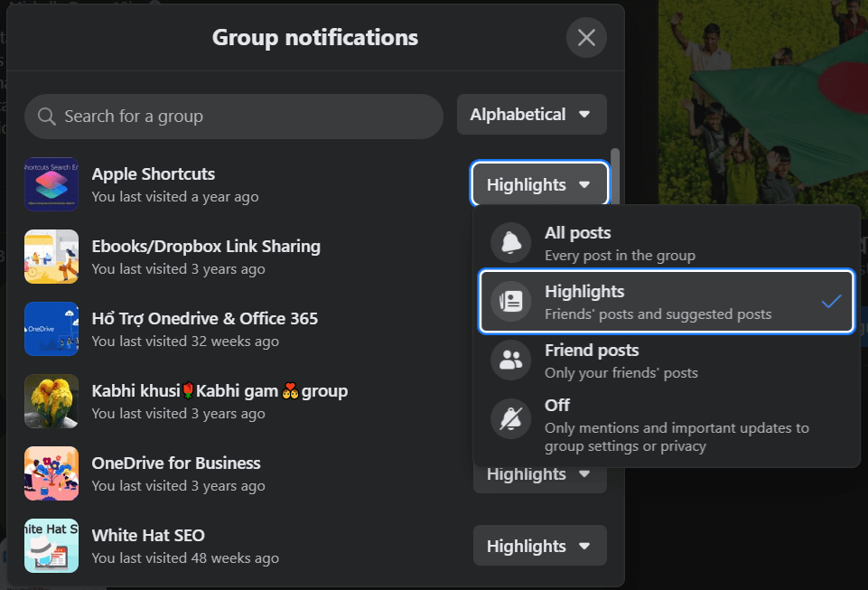Open the Alphabetical sort dropdown
Screen dimensions: 868x590
coord(531,114)
